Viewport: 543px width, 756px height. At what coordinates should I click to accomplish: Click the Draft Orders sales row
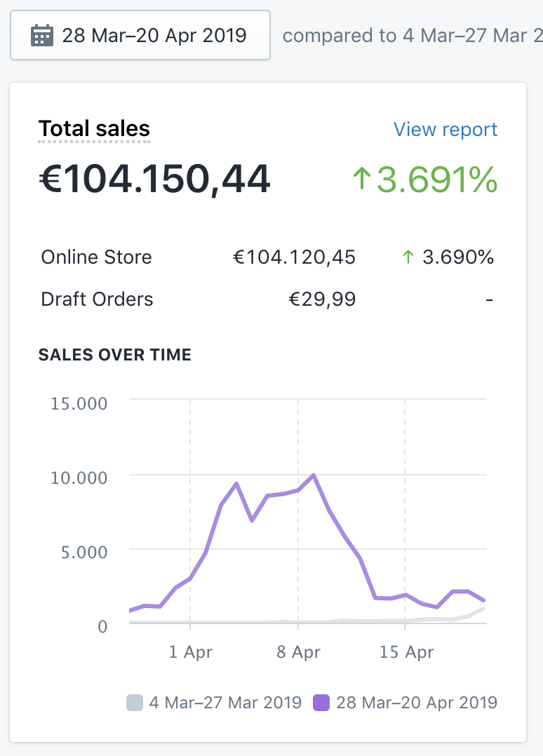coord(268,299)
